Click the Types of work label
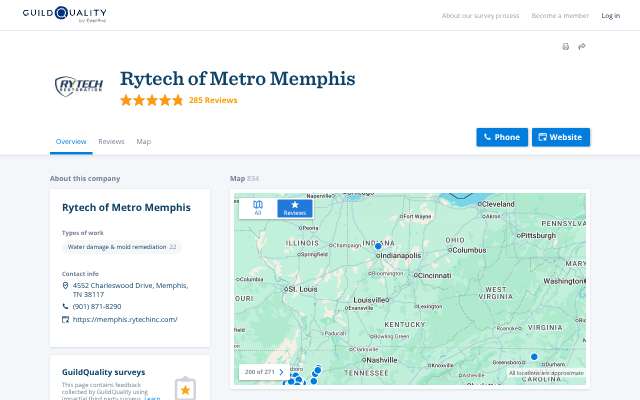Image resolution: width=640 pixels, height=400 pixels. coord(82,233)
